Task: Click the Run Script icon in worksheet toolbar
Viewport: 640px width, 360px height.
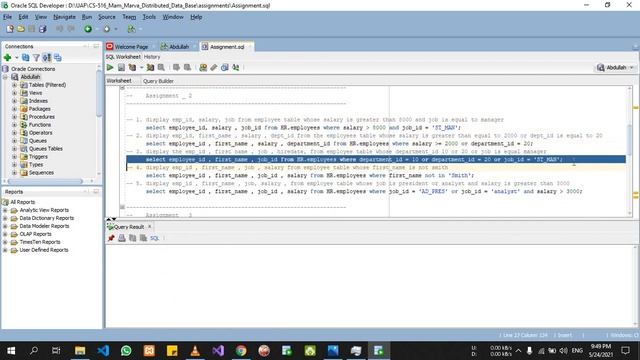Action: click(x=121, y=67)
